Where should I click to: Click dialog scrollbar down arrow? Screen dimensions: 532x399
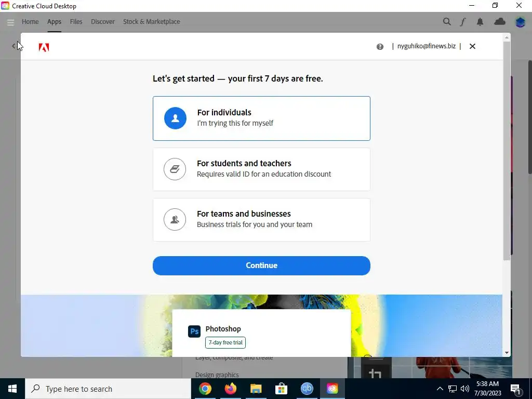[x=507, y=353]
